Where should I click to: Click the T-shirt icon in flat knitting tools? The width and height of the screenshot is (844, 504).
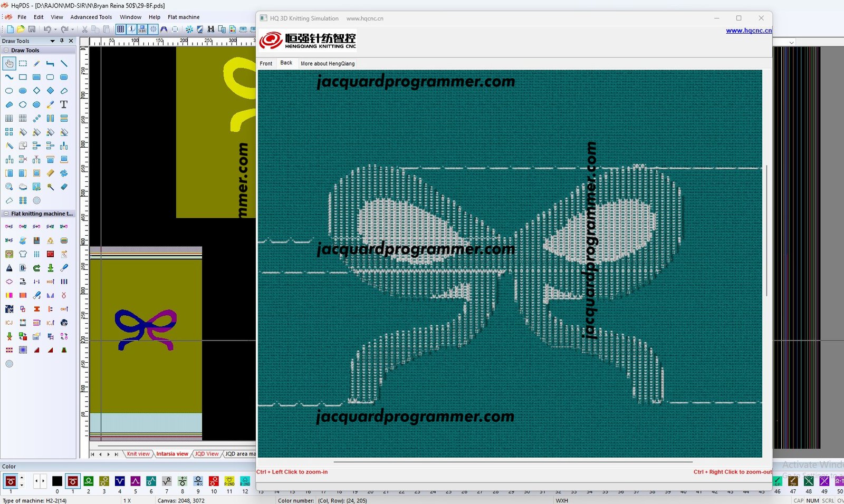(23, 254)
